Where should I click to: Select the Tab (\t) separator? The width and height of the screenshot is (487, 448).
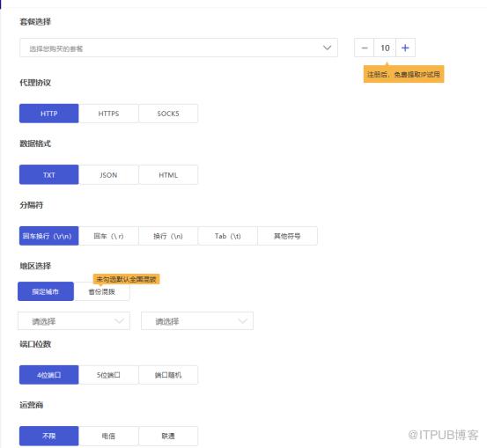tap(228, 236)
